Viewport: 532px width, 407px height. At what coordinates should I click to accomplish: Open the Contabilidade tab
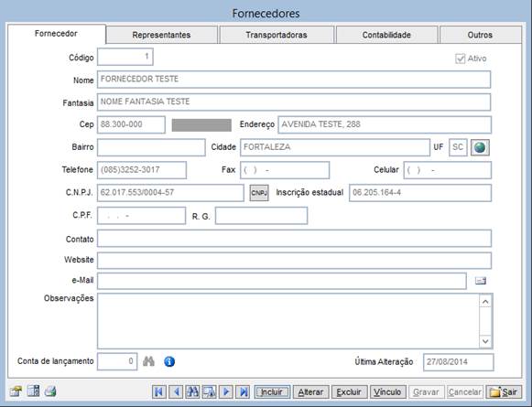pos(386,35)
